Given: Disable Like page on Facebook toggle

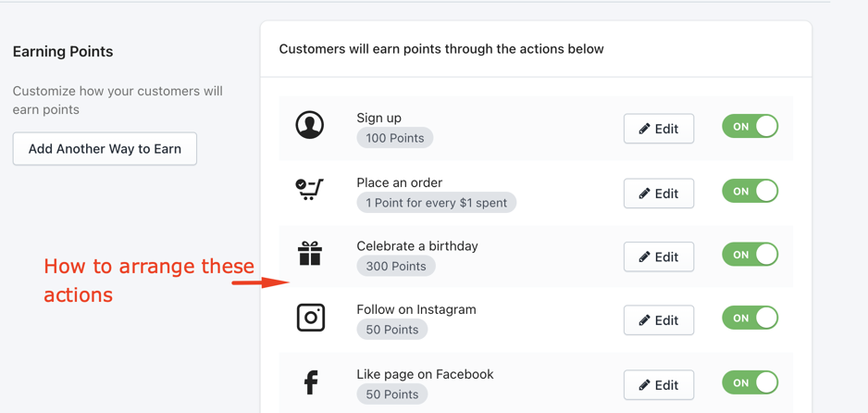Looking at the screenshot, I should 750,382.
